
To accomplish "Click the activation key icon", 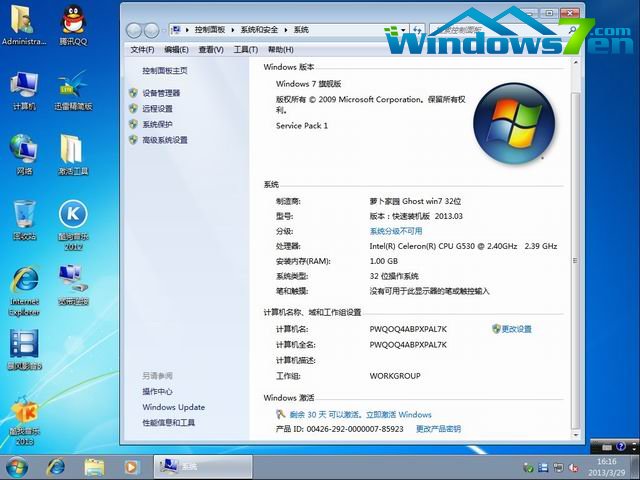I will 280,415.
